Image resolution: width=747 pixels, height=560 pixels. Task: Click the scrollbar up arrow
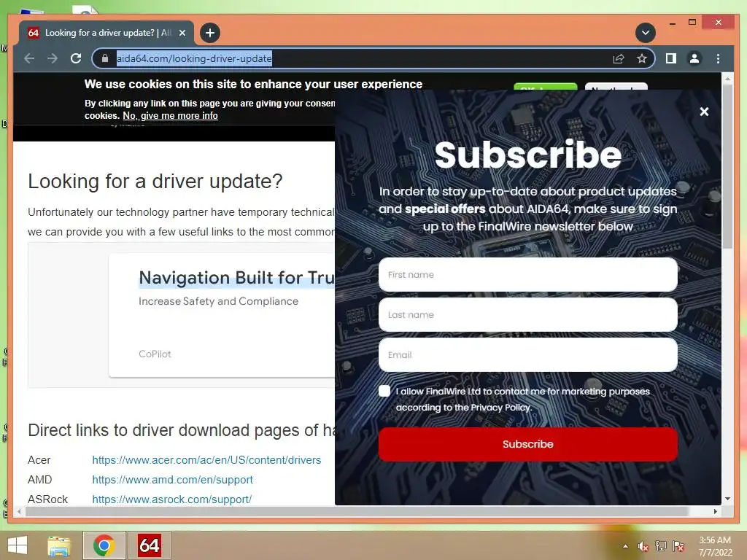pos(727,78)
